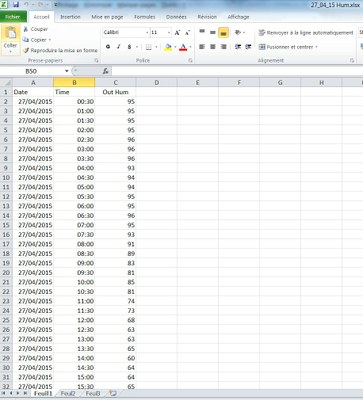Image resolution: width=363 pixels, height=400 pixels.
Task: Click the Reproduire la mise en forme paintbrush
Action: click(26, 50)
